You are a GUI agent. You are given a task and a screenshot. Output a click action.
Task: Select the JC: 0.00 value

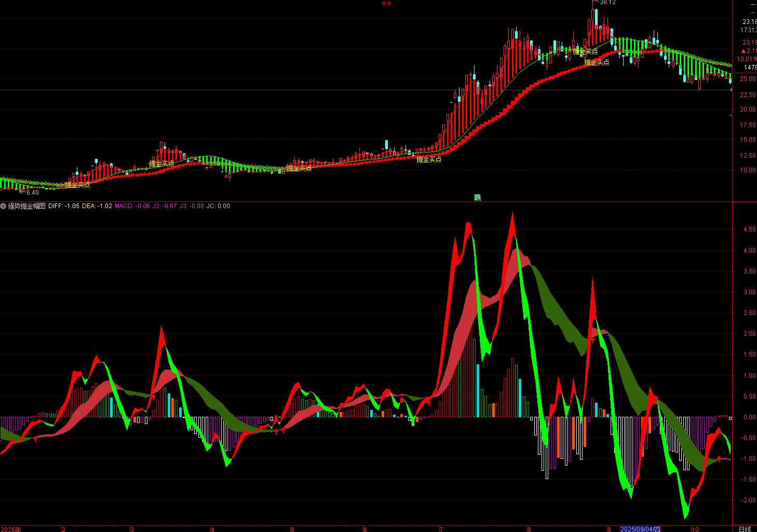[218, 206]
